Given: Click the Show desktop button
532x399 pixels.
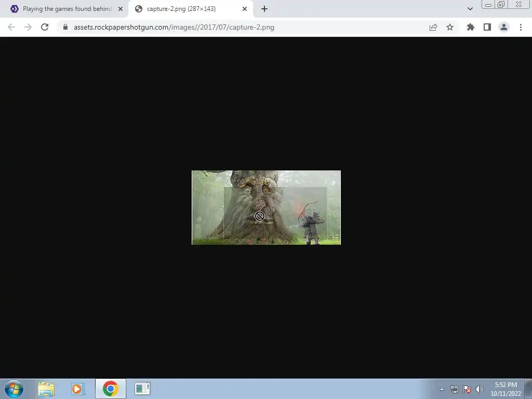Looking at the screenshot, I should 528,389.
